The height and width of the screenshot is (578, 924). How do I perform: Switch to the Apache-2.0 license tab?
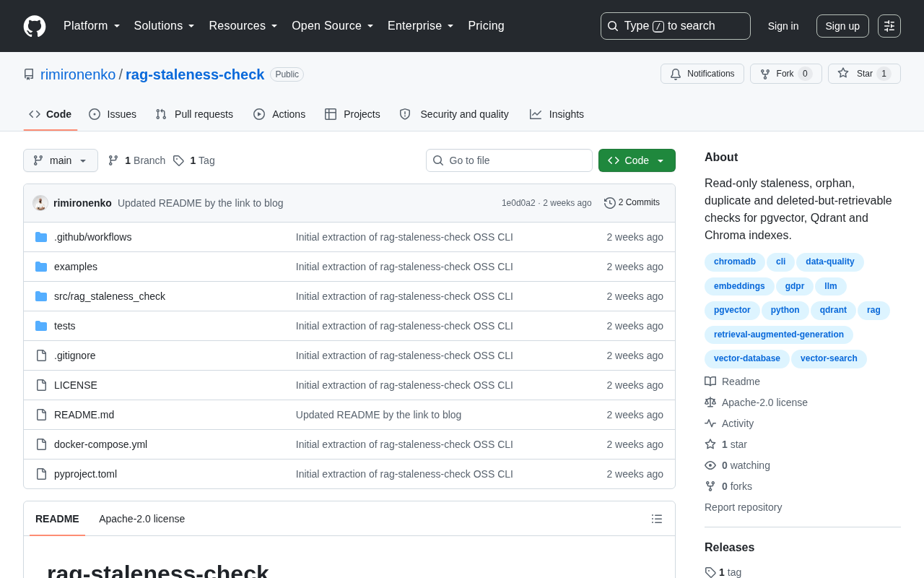[141, 519]
